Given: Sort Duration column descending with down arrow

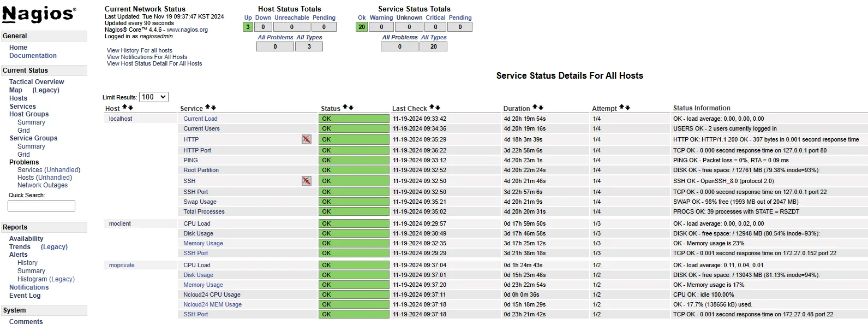Looking at the screenshot, I should pos(541,108).
